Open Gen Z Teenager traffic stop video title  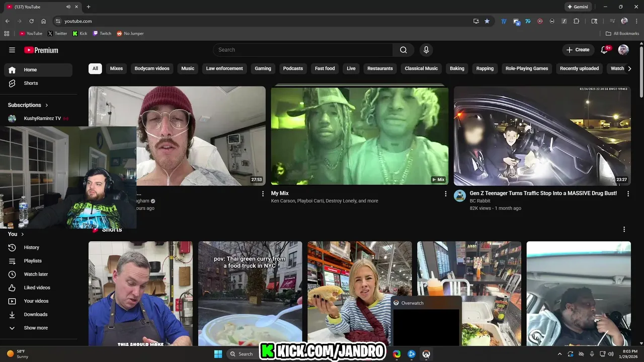(543, 193)
